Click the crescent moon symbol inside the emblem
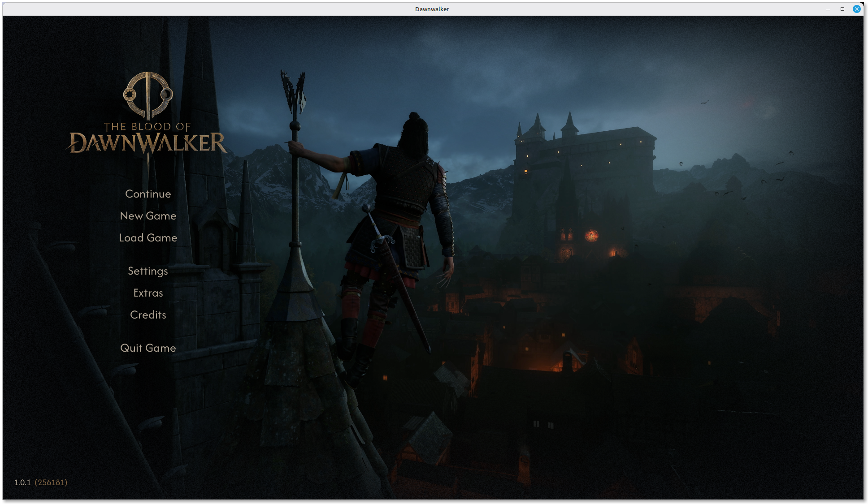 (x=166, y=95)
